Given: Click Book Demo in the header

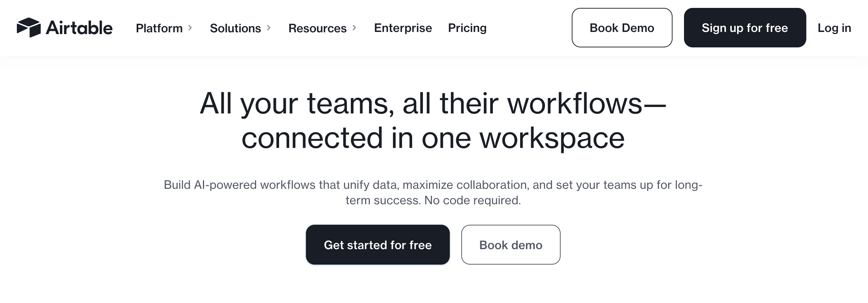Looking at the screenshot, I should pos(622,28).
